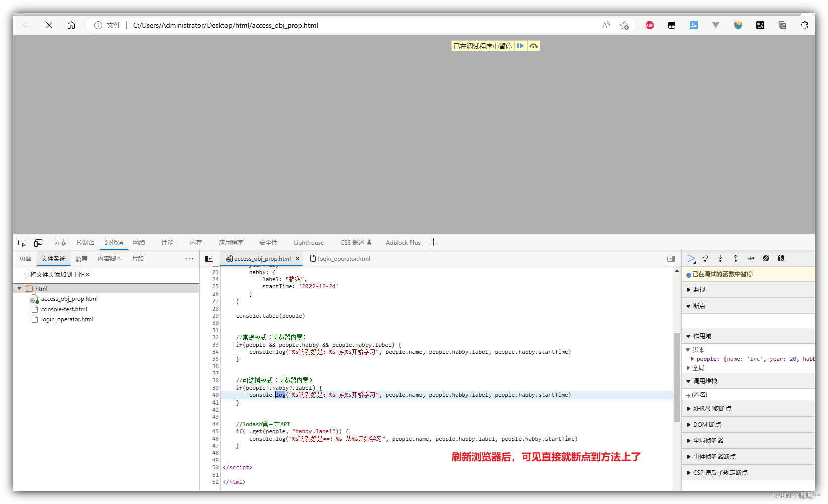The height and width of the screenshot is (504, 828).
Task: Toggle device emulation mode
Action: 38,243
